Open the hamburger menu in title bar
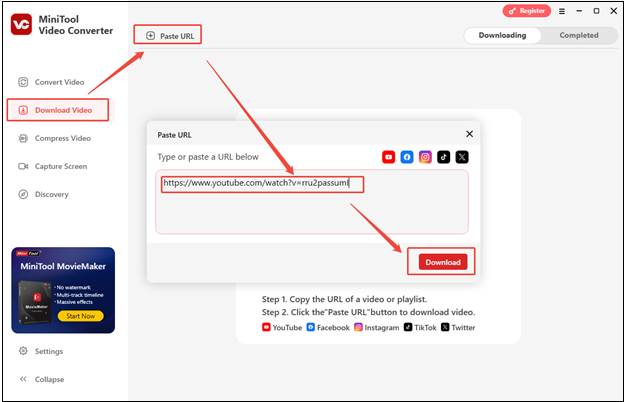 click(562, 11)
